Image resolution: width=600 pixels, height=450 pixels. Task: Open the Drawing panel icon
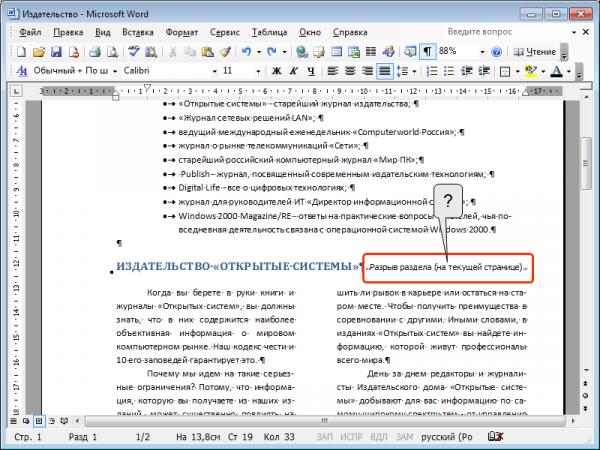click(388, 51)
